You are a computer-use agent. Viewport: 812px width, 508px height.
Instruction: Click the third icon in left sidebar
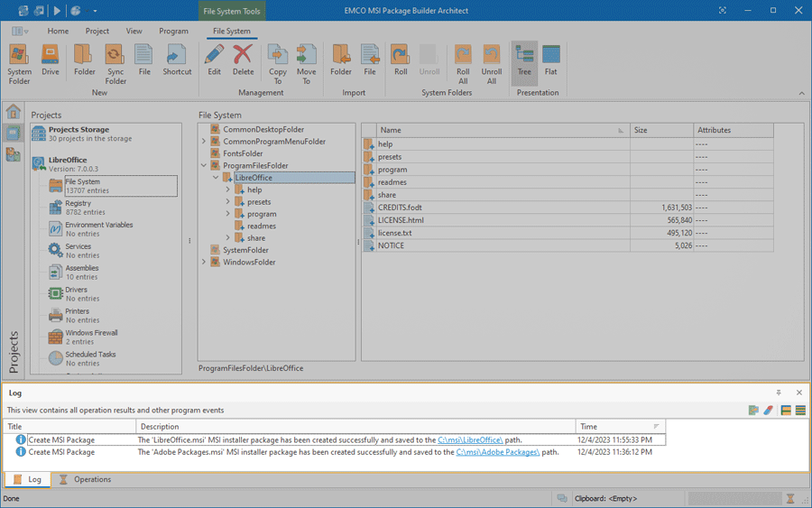13,153
